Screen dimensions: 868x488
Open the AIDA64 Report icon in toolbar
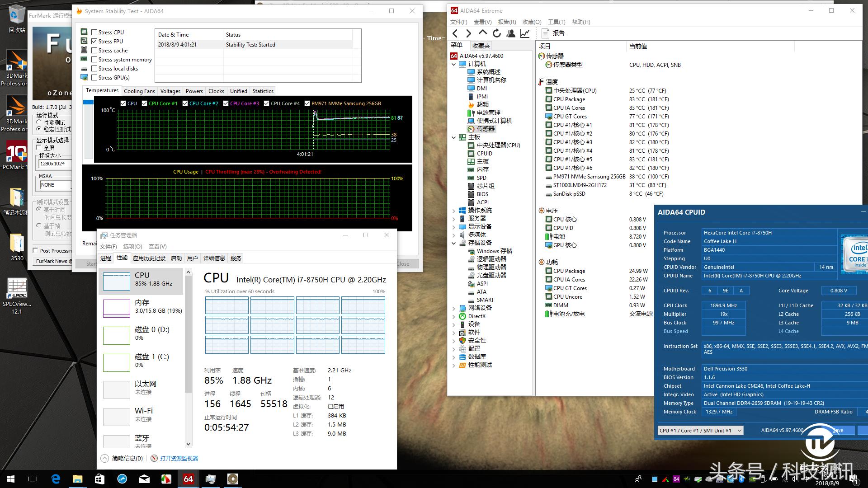point(552,33)
